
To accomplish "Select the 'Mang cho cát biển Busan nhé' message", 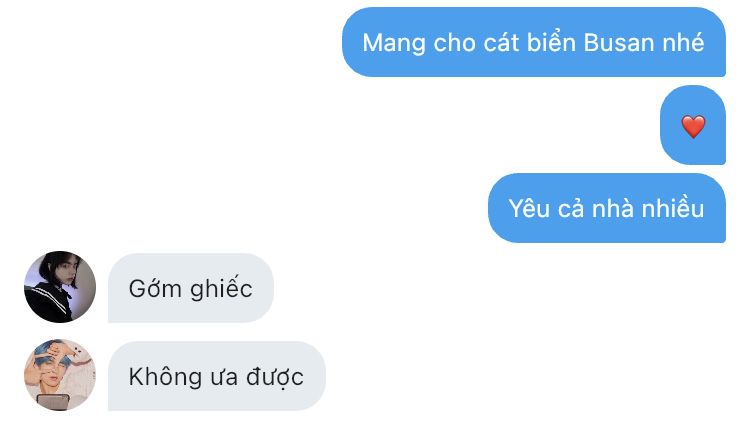I will [534, 42].
